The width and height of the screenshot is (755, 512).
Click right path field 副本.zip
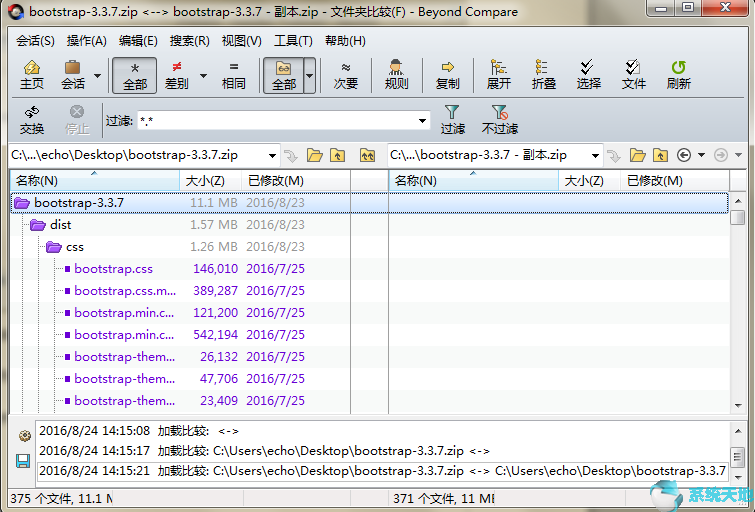click(488, 155)
